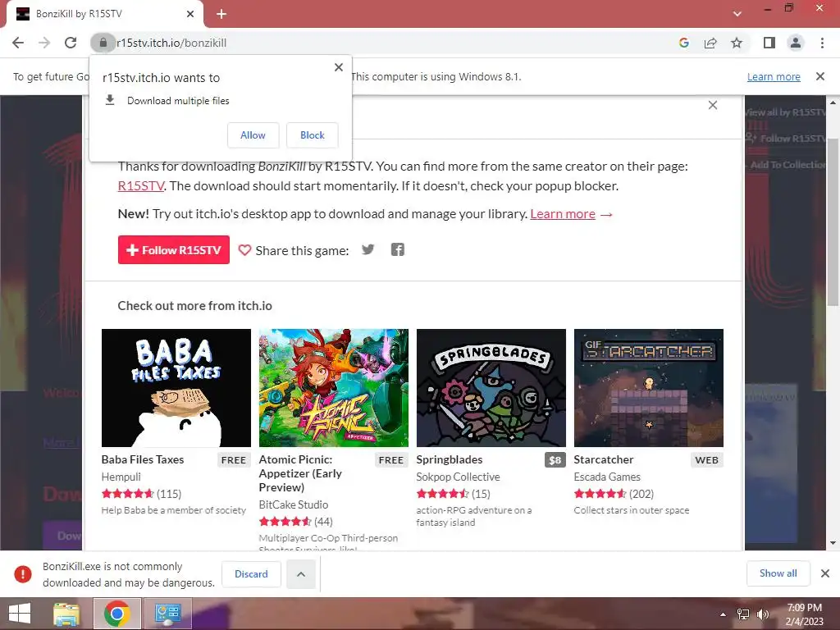Visit the BitCake Studio author page

coord(294,504)
